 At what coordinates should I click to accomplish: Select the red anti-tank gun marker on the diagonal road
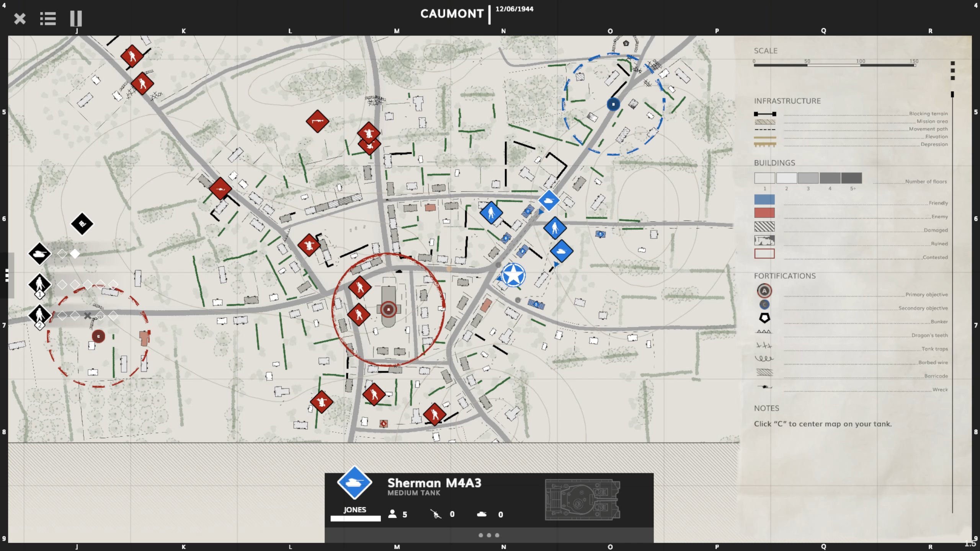pos(220,188)
